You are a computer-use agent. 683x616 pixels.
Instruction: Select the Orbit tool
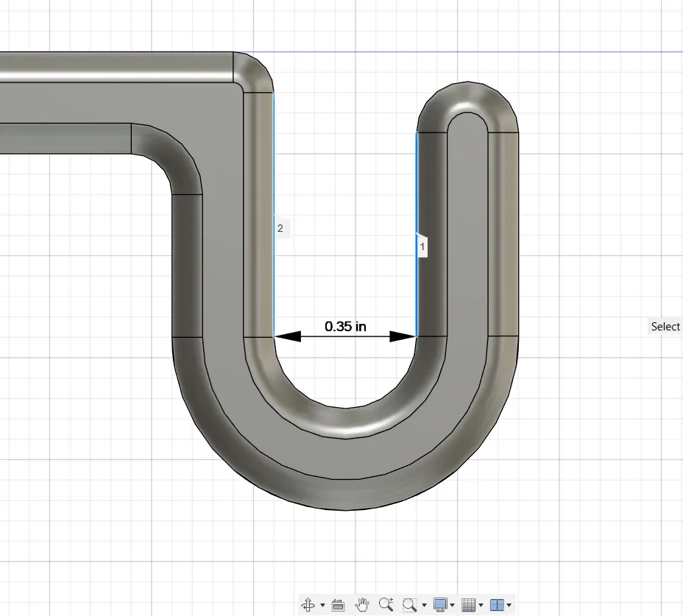tap(309, 604)
